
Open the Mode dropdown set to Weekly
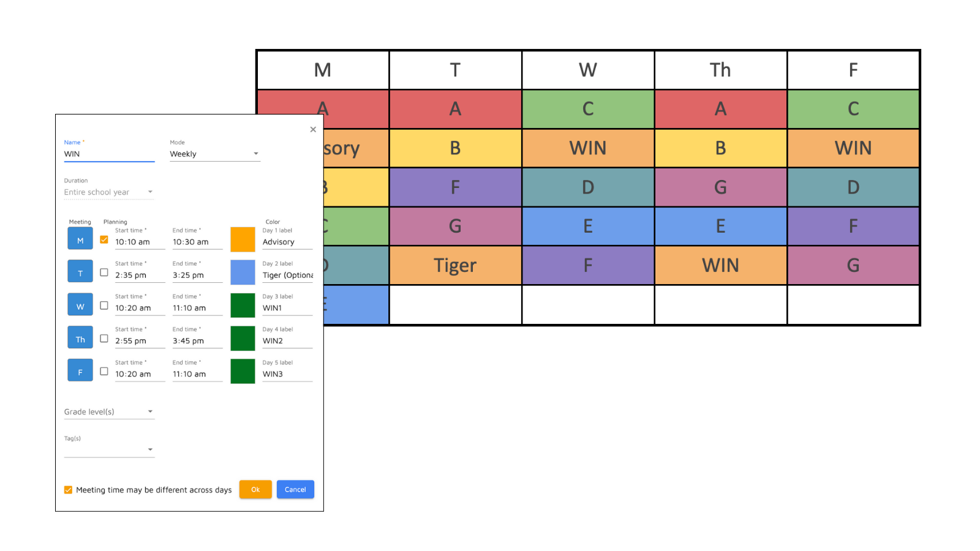(214, 154)
